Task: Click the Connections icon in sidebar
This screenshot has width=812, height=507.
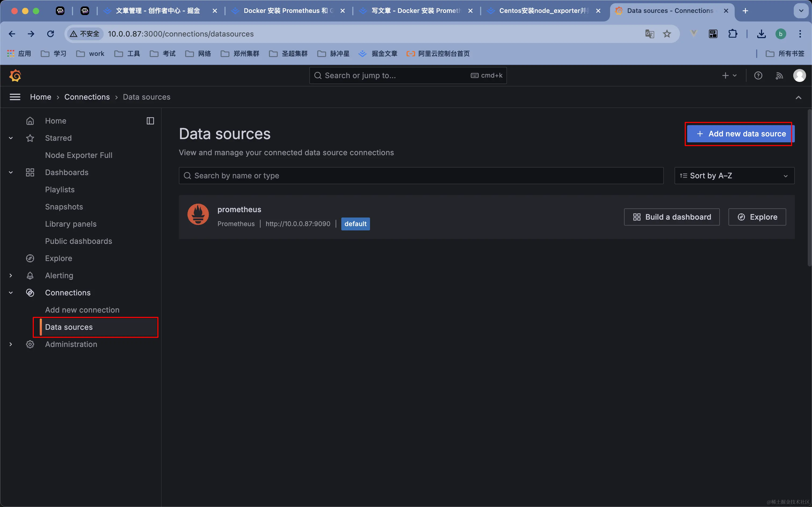Action: click(30, 293)
